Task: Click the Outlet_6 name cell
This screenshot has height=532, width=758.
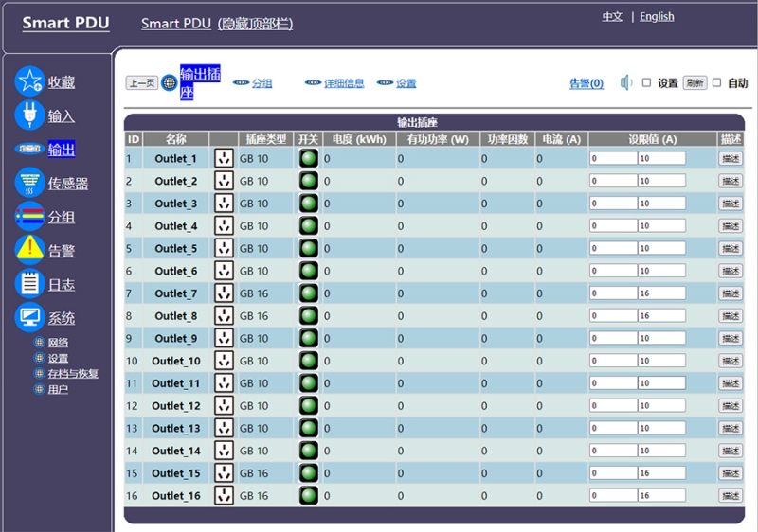Action: (176, 271)
